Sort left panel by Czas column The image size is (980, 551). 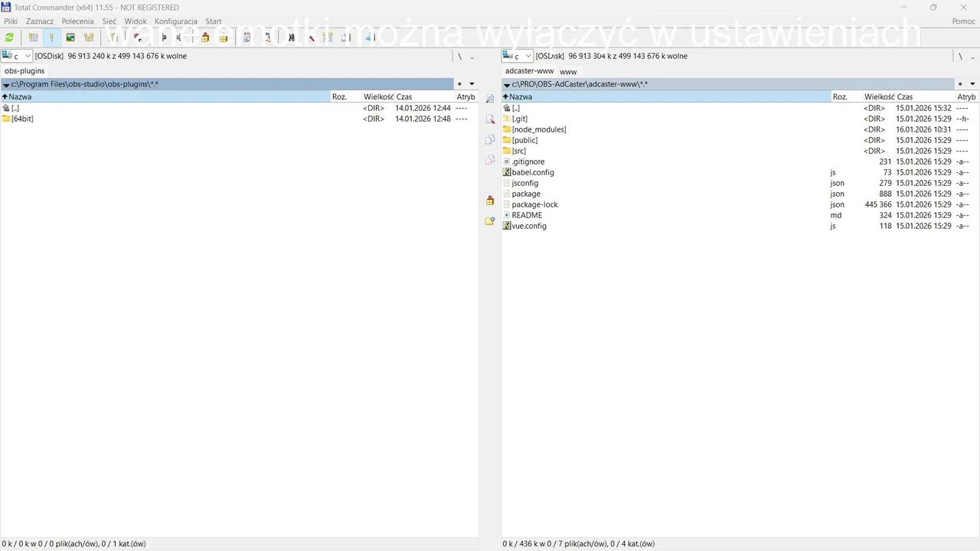tap(425, 96)
